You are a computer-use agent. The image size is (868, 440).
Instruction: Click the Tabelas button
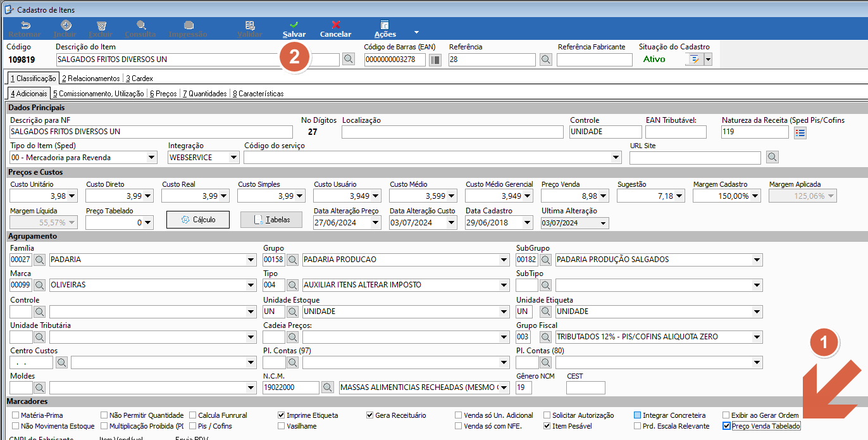pyautogui.click(x=271, y=220)
